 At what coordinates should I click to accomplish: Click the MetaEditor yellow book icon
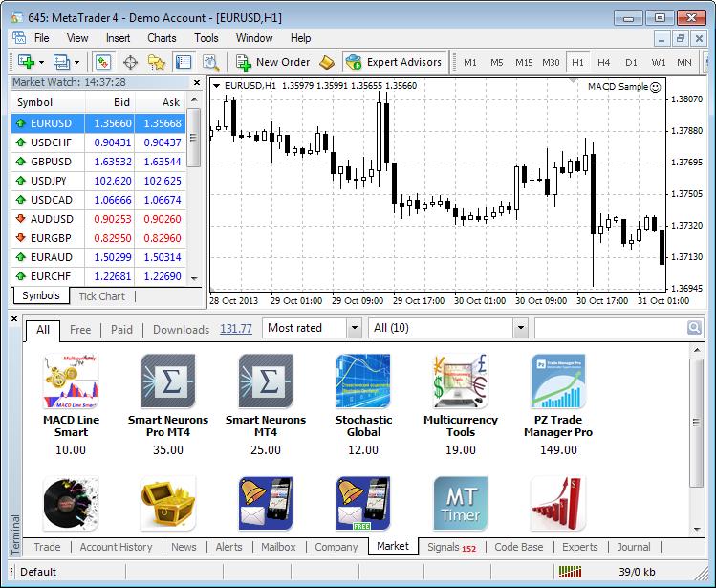(327, 62)
